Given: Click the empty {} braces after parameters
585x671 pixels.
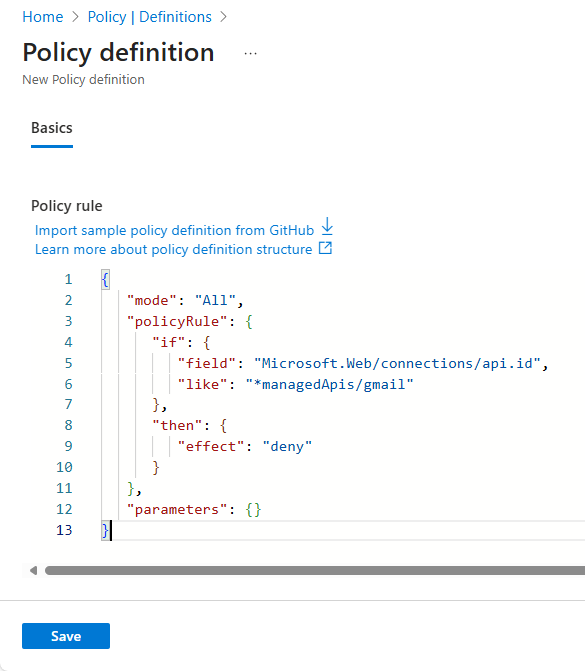Looking at the screenshot, I should [253, 509].
